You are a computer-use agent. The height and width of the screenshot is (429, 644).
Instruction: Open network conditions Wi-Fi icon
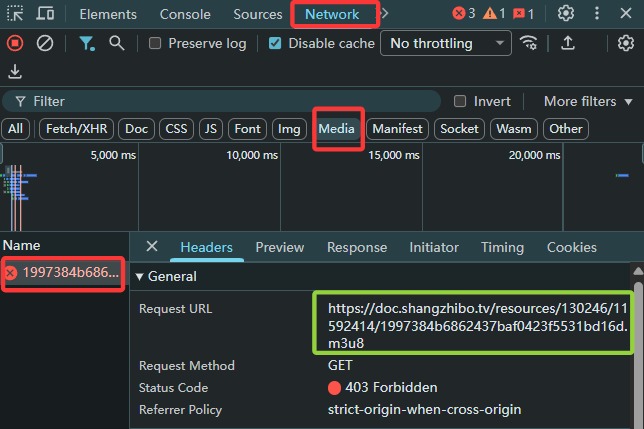[x=528, y=43]
